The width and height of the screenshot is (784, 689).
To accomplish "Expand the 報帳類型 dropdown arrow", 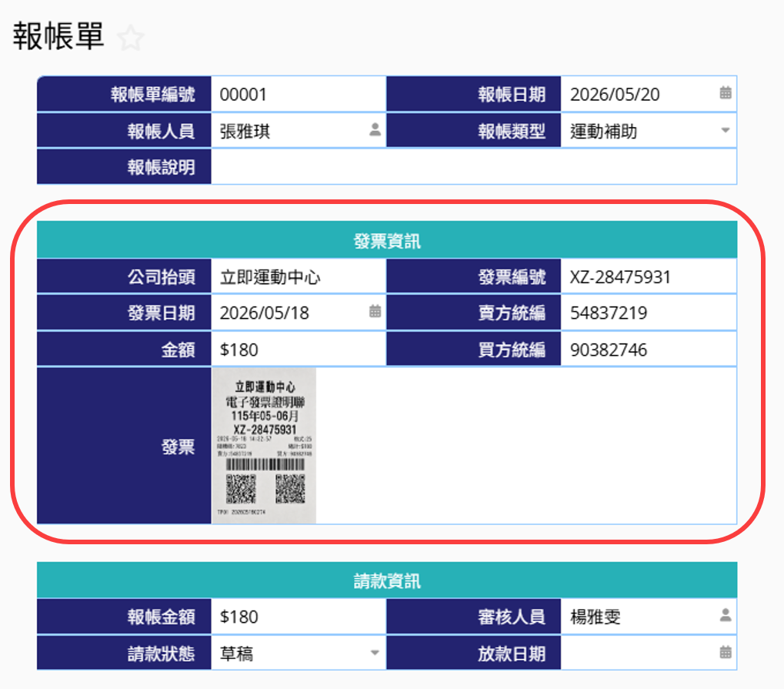I will click(x=725, y=131).
